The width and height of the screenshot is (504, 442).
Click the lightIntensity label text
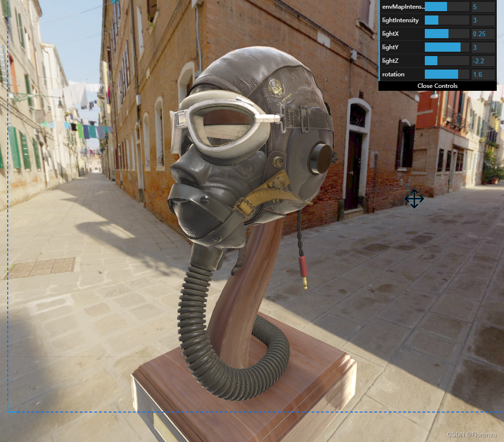(400, 20)
